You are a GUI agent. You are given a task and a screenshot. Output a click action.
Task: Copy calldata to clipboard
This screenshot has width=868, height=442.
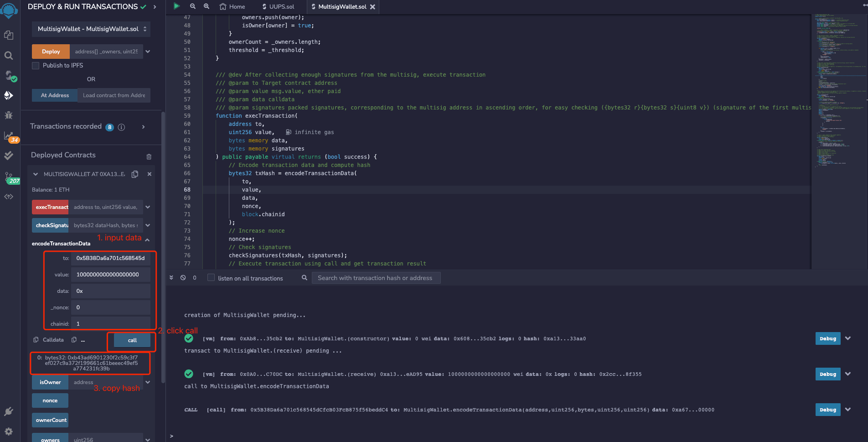(x=36, y=340)
